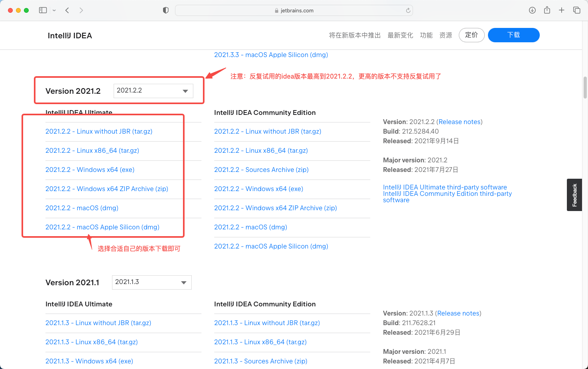Click the page vertical scrollbar thumb
588x369 pixels.
(585, 87)
